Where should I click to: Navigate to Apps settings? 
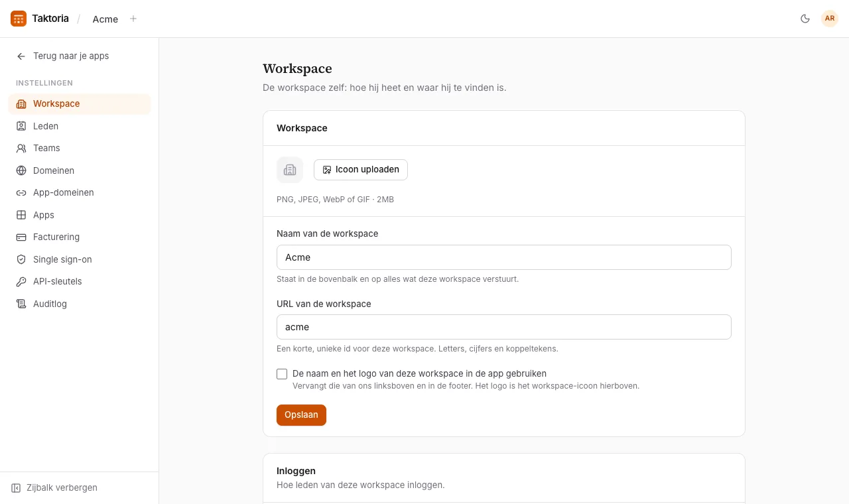(80, 215)
